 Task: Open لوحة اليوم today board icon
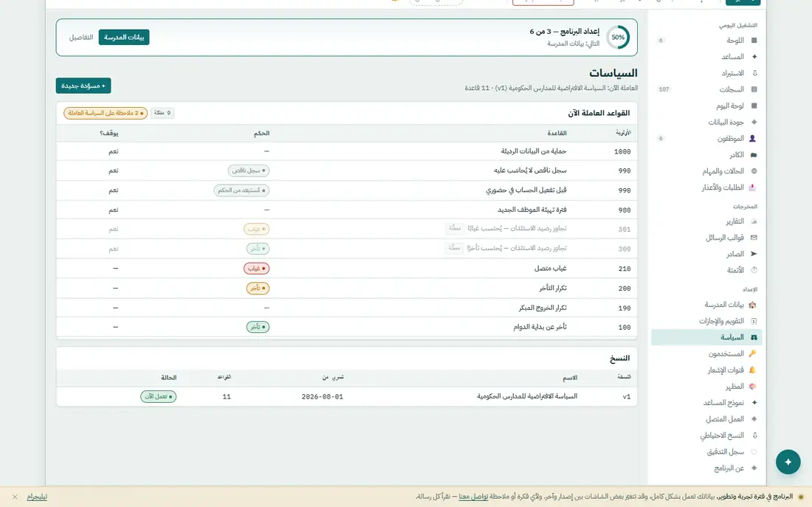pos(754,106)
